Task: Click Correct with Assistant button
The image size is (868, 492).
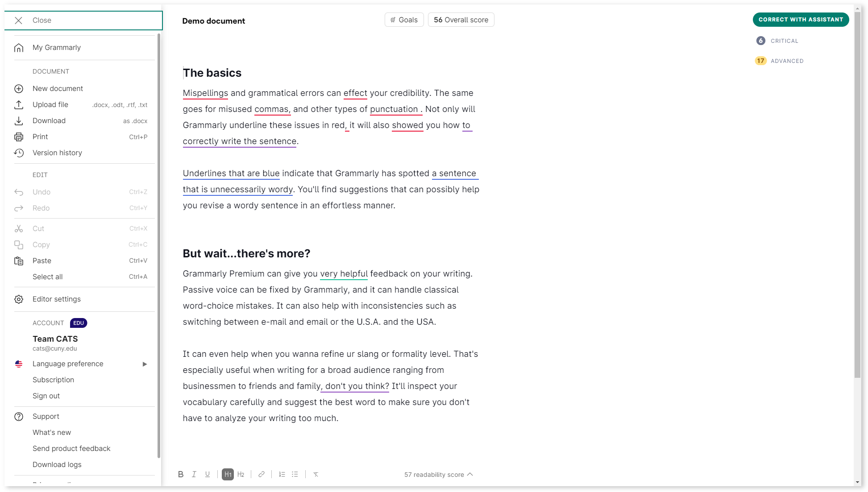Action: click(x=801, y=20)
